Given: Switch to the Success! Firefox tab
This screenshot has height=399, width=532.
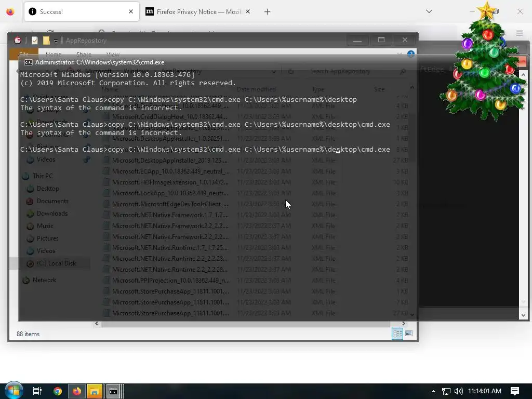Looking at the screenshot, I should tap(82, 11).
